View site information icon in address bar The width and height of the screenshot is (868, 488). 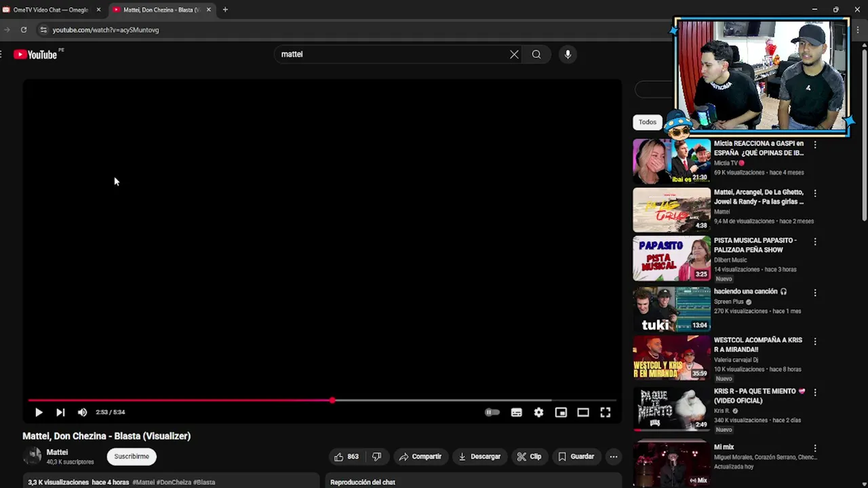click(43, 30)
